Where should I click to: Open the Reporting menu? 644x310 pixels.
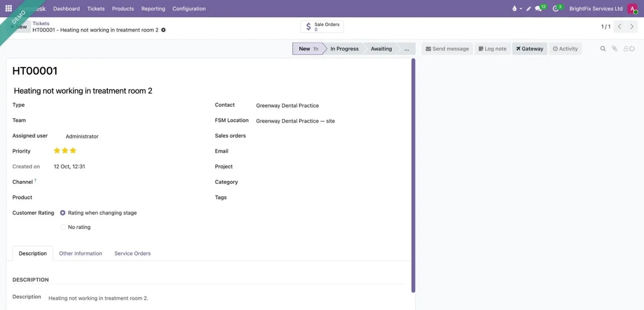point(153,9)
